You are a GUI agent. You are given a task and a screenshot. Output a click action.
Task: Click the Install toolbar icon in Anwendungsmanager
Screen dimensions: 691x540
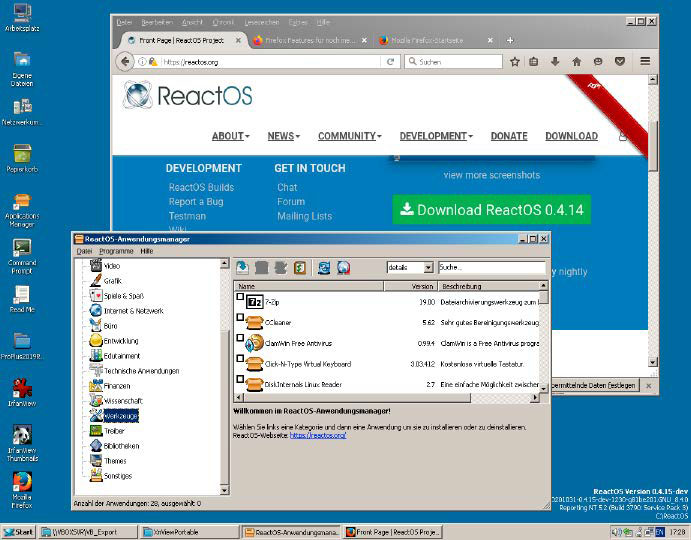242,268
